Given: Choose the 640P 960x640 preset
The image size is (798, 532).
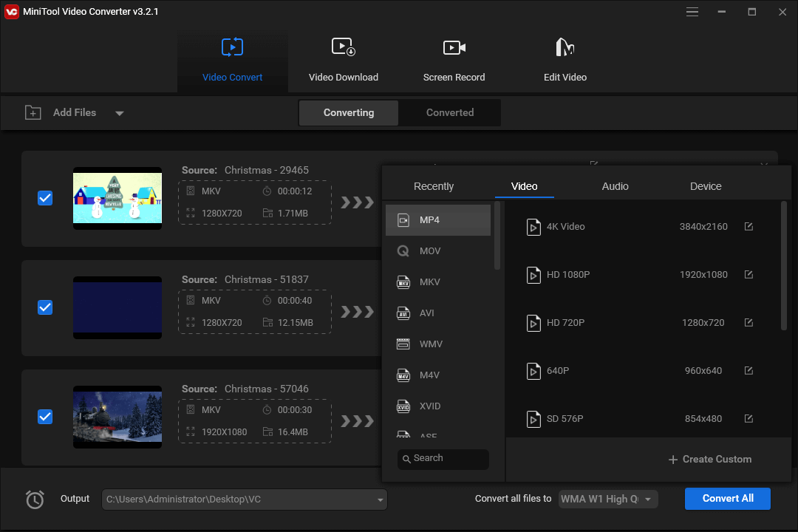Looking at the screenshot, I should [x=643, y=371].
